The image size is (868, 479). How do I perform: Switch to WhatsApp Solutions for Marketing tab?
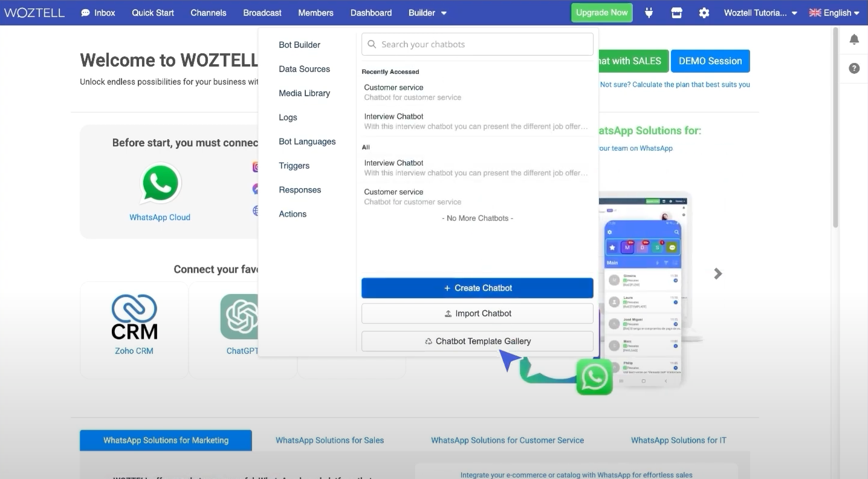(166, 440)
